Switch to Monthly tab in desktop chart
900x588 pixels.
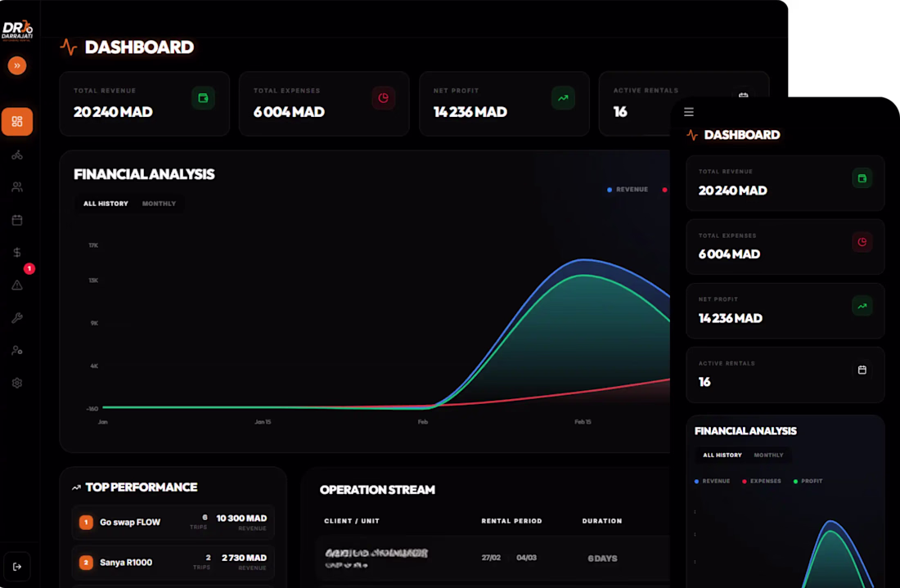159,204
